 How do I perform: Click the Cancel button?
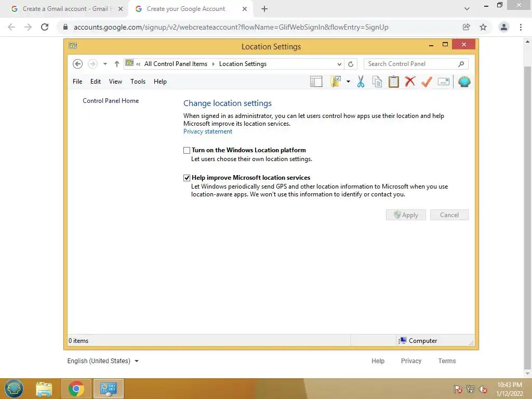449,215
